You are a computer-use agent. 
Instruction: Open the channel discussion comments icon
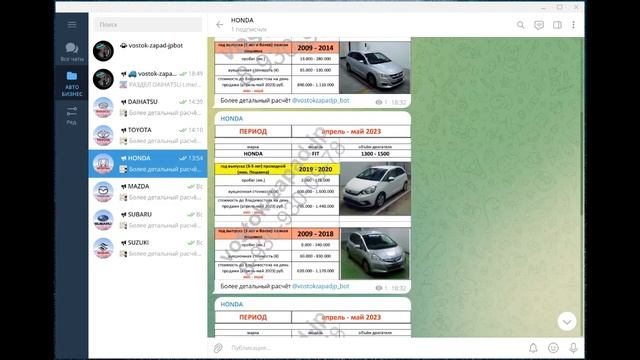pos(539,25)
